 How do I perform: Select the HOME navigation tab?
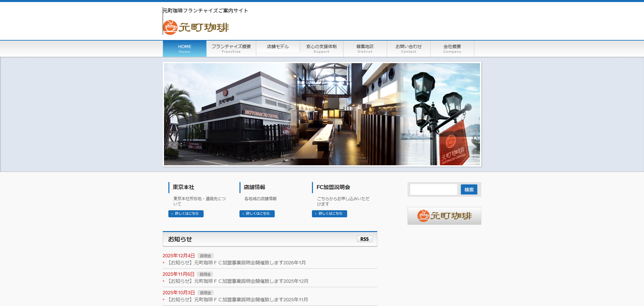(184, 49)
